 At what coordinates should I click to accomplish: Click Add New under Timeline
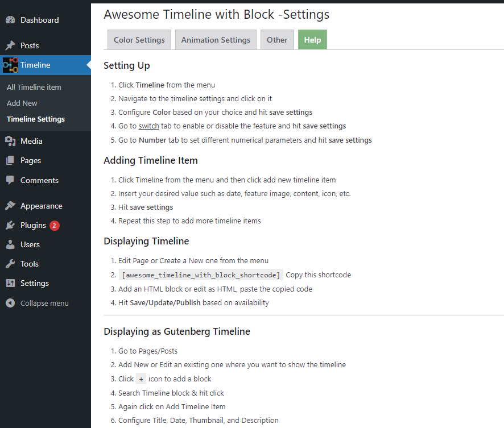22,103
